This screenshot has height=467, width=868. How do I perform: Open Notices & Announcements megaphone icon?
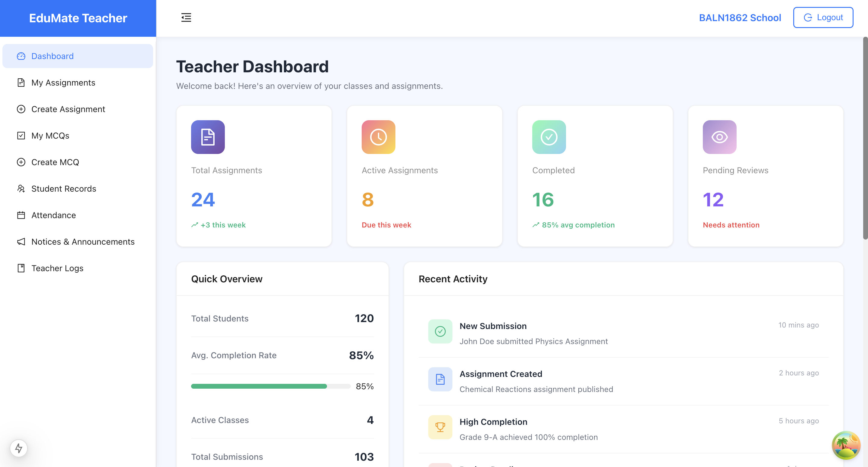pos(21,242)
